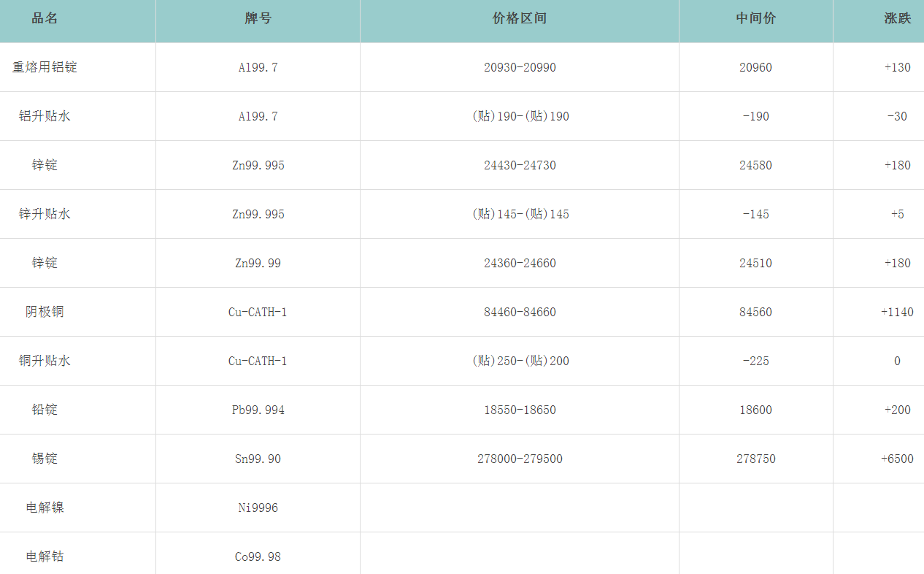Click the 电解镍 product name
The image size is (924, 574).
(x=45, y=508)
